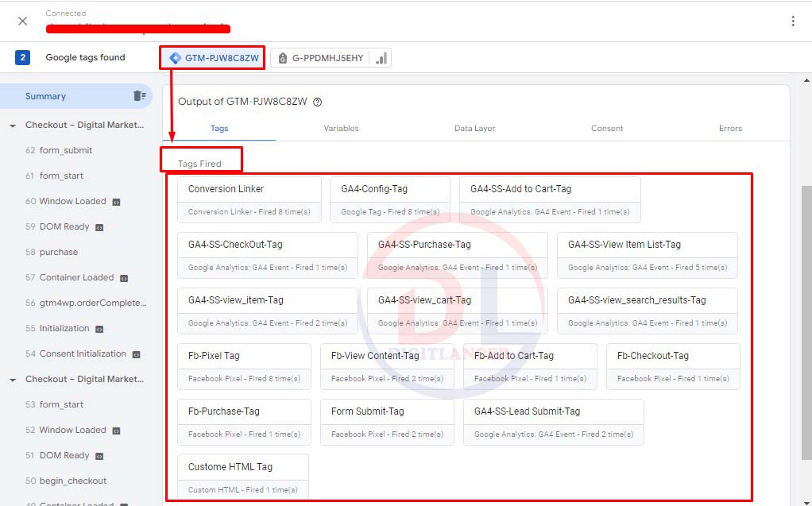The image size is (812, 506).
Task: Open the GA4-SS-view_cart-Tag card
Action: tap(458, 311)
